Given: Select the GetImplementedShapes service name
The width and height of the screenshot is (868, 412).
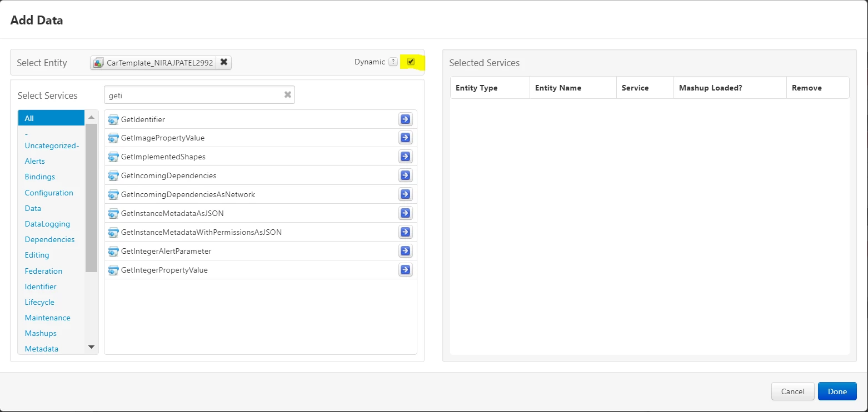Looking at the screenshot, I should [163, 157].
